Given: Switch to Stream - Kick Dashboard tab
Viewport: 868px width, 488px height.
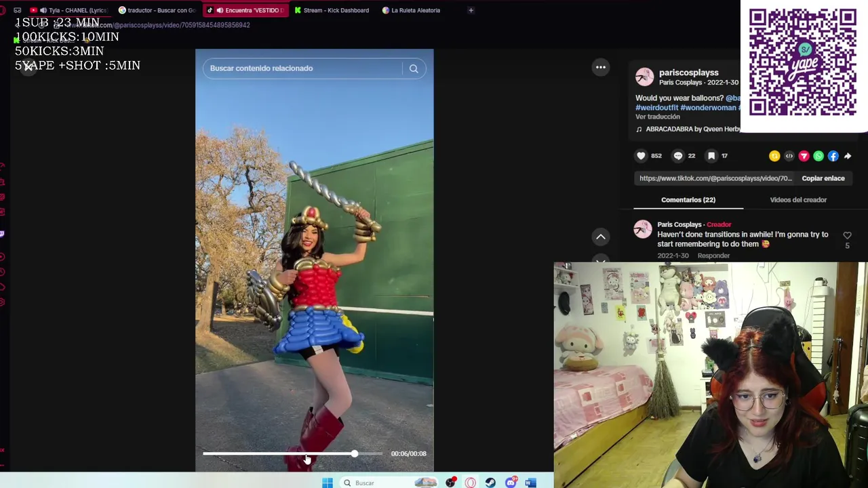Looking at the screenshot, I should pos(332,10).
